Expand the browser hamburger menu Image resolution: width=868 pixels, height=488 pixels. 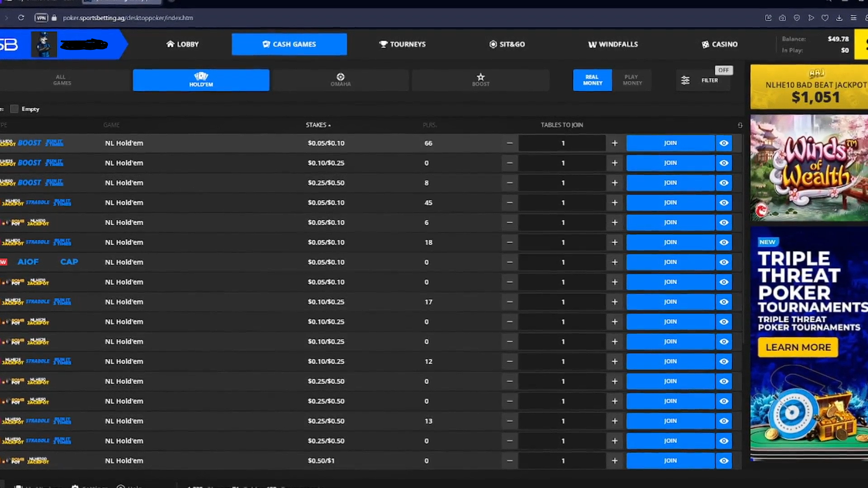pyautogui.click(x=854, y=18)
